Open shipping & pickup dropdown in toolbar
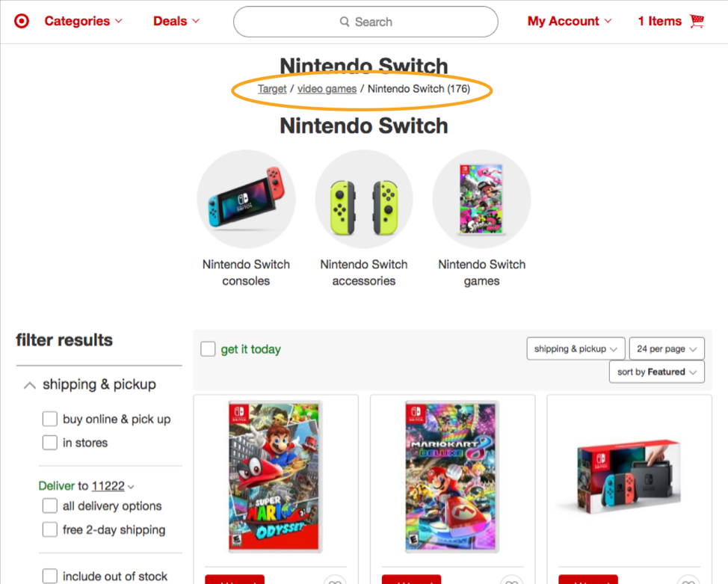Screen dimensions: 728x584 coord(576,348)
